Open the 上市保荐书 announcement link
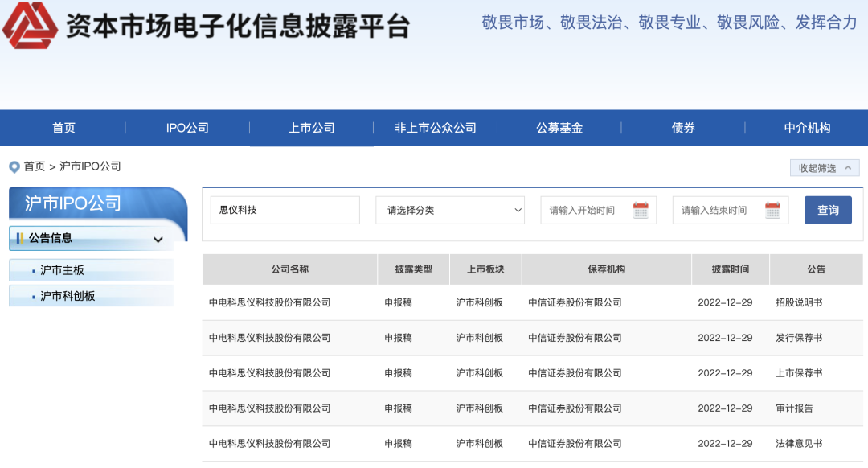The image size is (868, 468). tap(799, 373)
